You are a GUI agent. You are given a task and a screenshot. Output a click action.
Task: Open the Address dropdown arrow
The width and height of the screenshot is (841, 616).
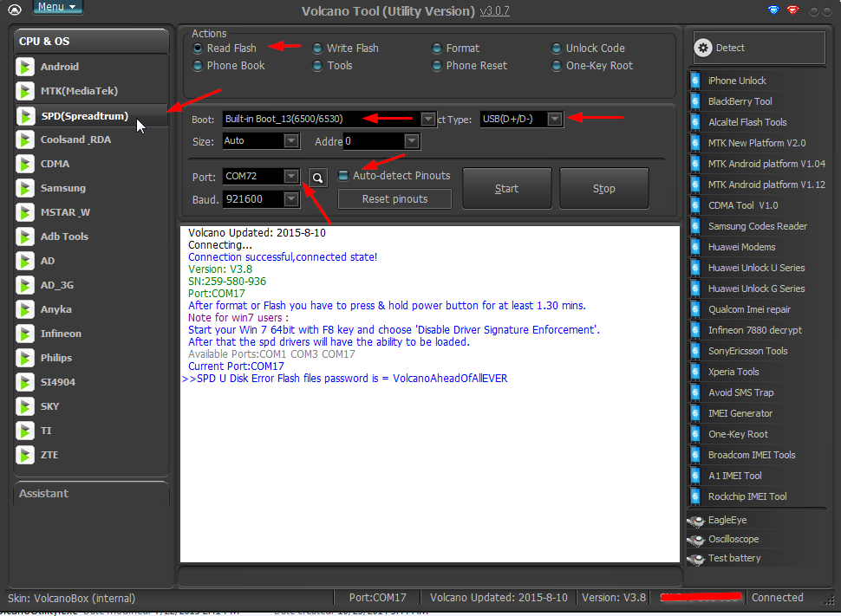(412, 141)
